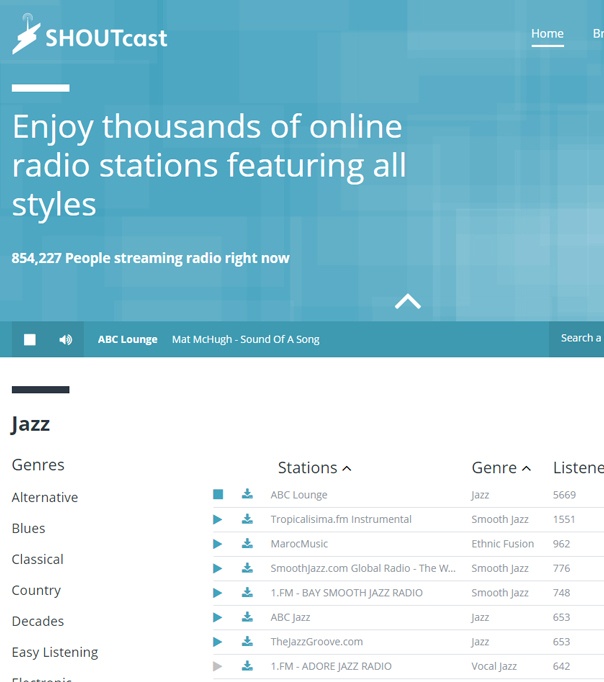
Task: Click the SHOUTcast logo
Action: tap(90, 34)
